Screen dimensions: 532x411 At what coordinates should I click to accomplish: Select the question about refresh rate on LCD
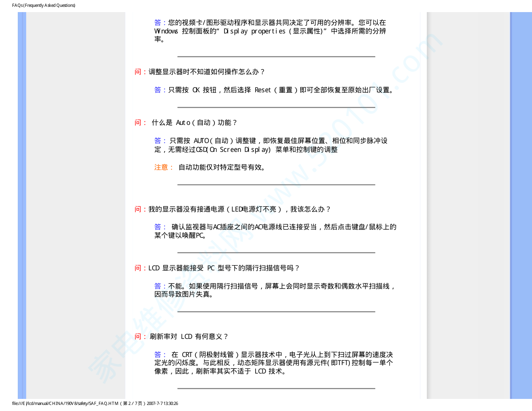pos(189,336)
